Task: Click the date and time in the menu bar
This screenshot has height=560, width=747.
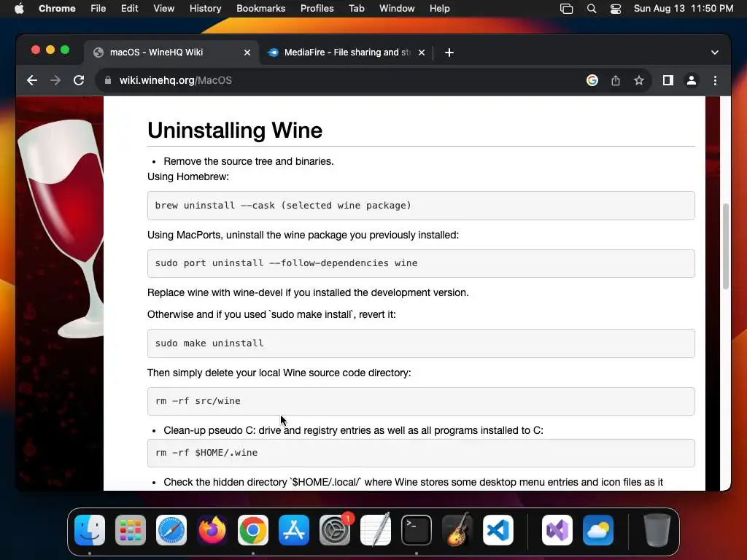Action: [684, 9]
